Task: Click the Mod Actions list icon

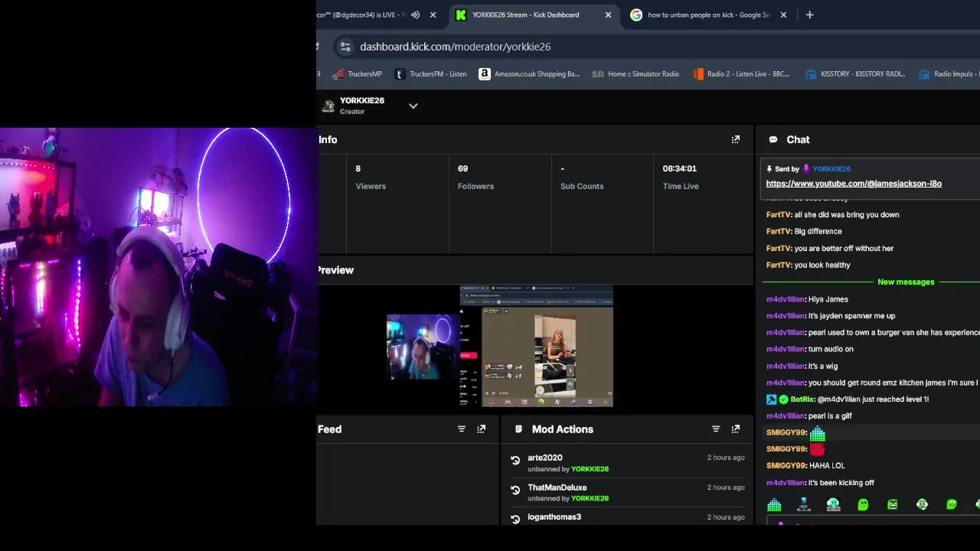Action: click(518, 429)
